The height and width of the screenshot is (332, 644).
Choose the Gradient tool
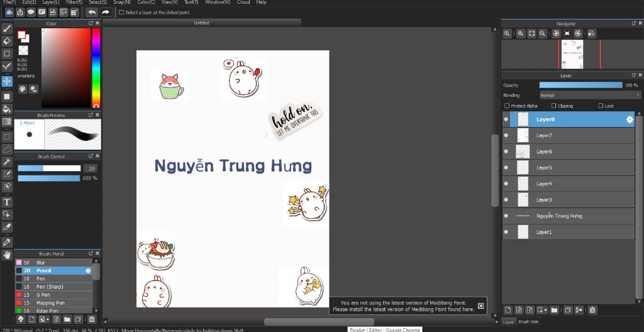click(x=6, y=121)
